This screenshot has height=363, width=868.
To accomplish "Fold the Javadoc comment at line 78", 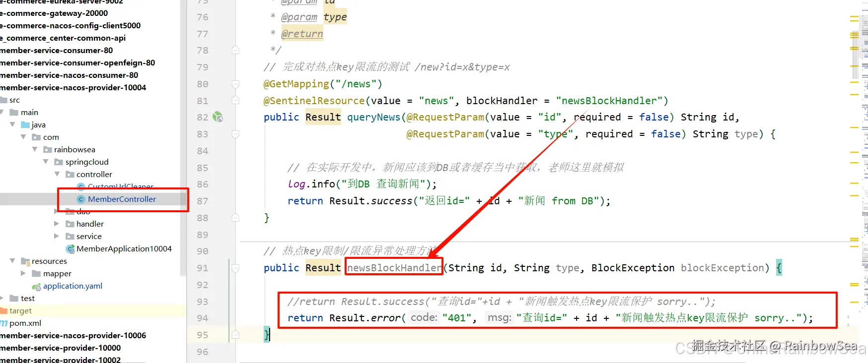I will click(x=235, y=50).
